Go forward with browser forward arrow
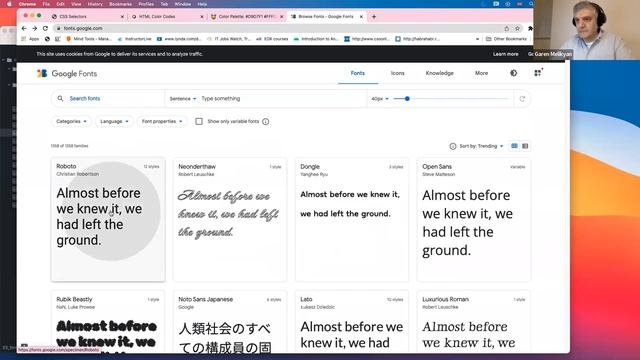 pyautogui.click(x=35, y=29)
